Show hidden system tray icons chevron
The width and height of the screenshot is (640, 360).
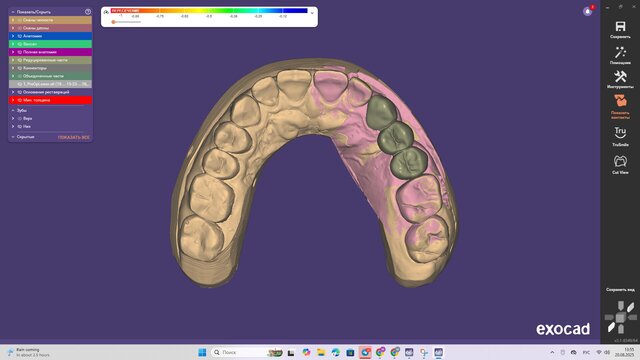[552, 352]
